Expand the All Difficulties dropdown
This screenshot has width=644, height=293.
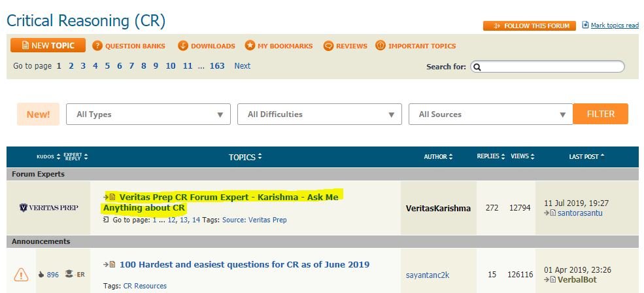coord(319,114)
